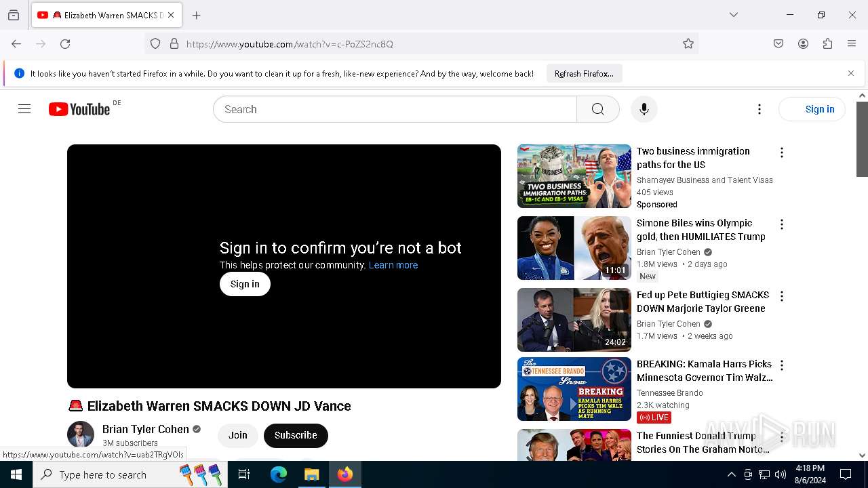Screen dimensions: 868x488
Task: Click the browser address bar URL
Action: click(290, 44)
